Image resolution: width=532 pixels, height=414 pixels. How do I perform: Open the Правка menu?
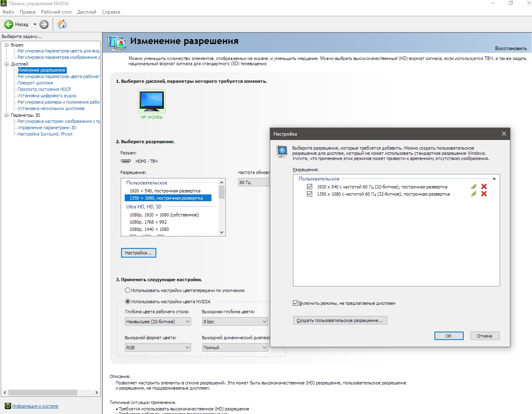coord(28,12)
